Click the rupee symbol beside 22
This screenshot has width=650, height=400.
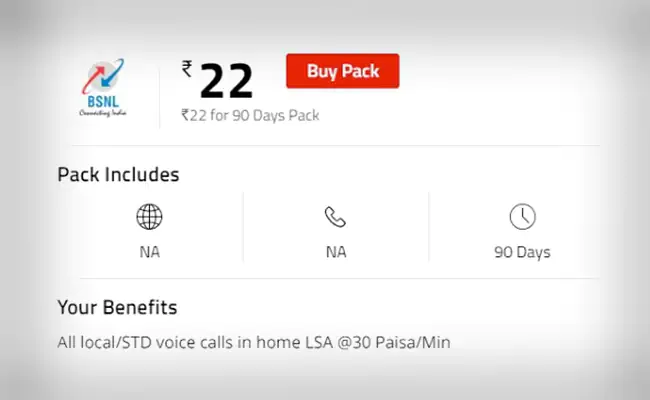(187, 68)
